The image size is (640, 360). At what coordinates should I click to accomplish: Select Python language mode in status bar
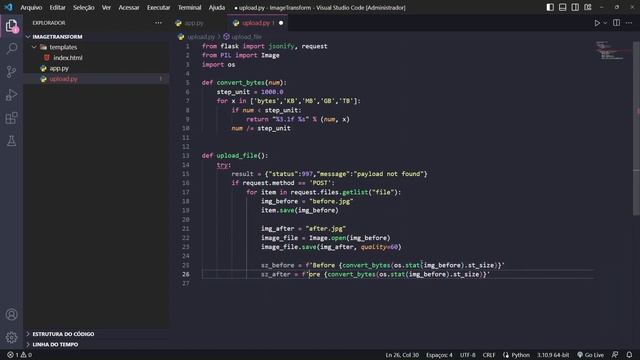coord(520,355)
